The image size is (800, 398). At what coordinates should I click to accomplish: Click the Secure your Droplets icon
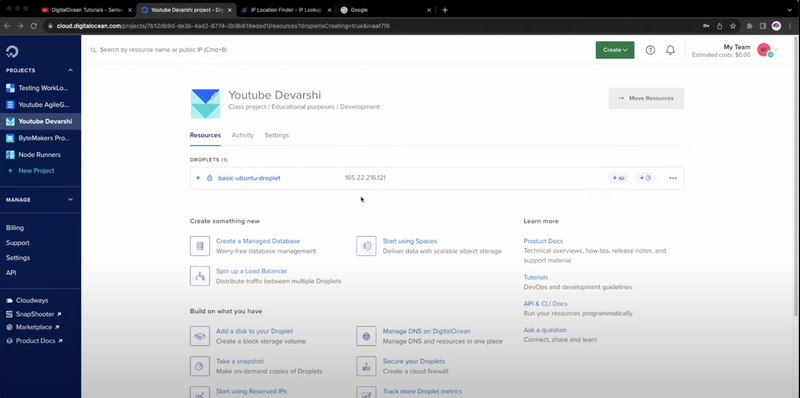(x=366, y=366)
